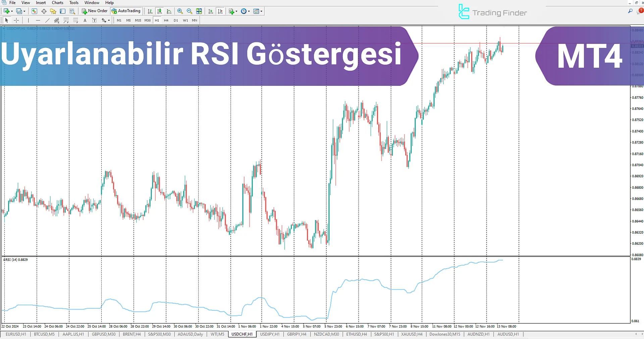The image size is (644, 339).
Task: Switch to the XAUUSD,H4 chart tab
Action: 412,334
